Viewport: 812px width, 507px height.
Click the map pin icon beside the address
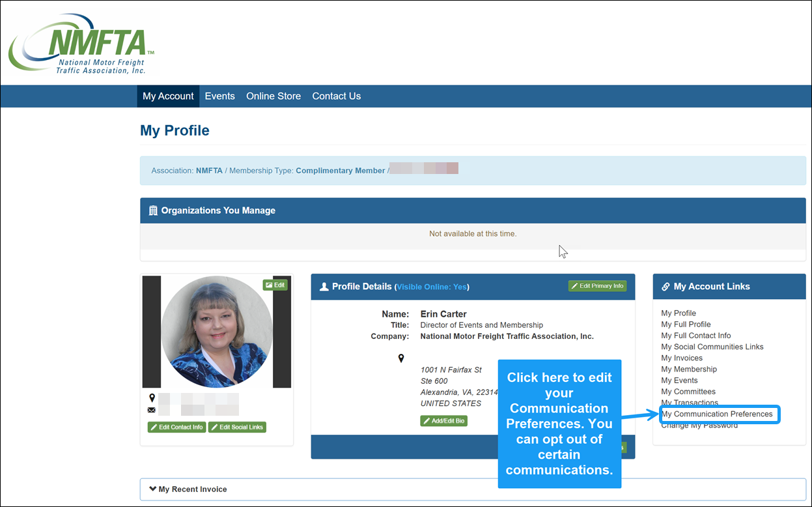pyautogui.click(x=401, y=358)
